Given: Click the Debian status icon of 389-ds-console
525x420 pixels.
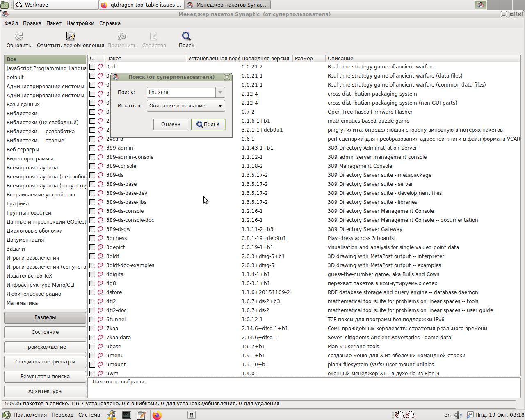Looking at the screenshot, I should [100, 211].
